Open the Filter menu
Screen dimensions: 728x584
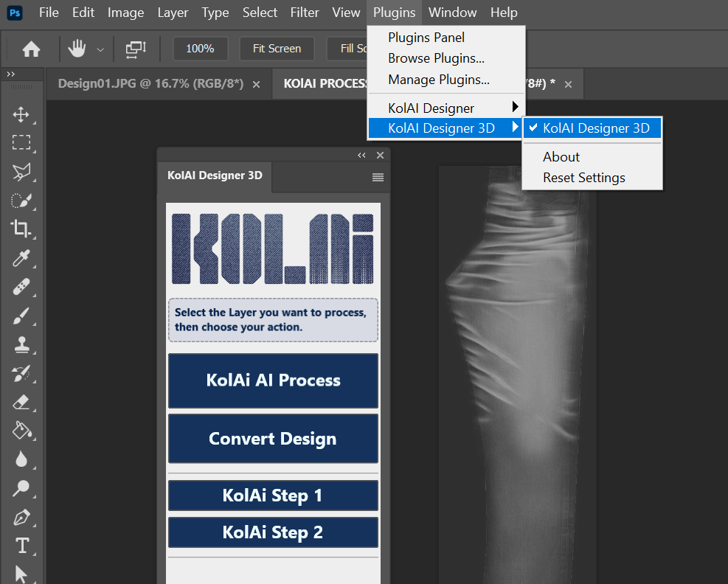click(305, 13)
